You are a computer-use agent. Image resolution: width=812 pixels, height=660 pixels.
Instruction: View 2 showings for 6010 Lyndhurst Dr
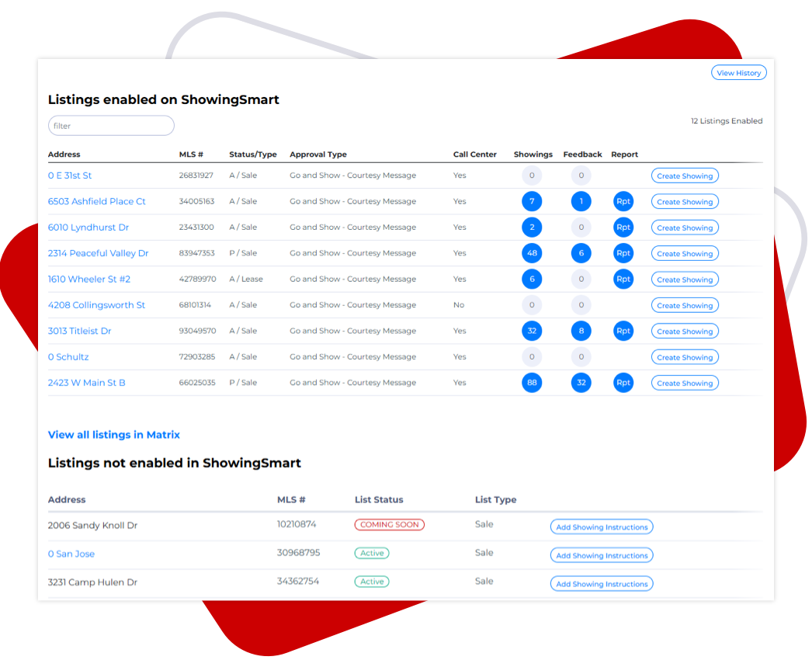(532, 228)
